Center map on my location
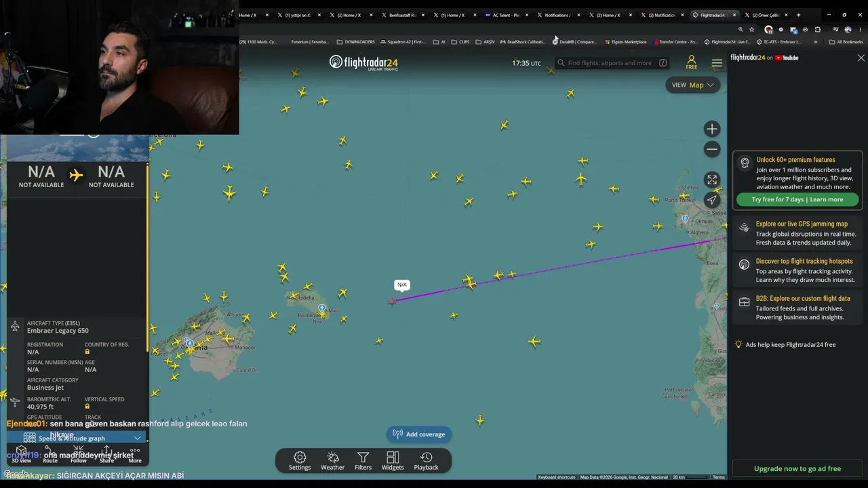The width and height of the screenshot is (868, 488). 711,199
